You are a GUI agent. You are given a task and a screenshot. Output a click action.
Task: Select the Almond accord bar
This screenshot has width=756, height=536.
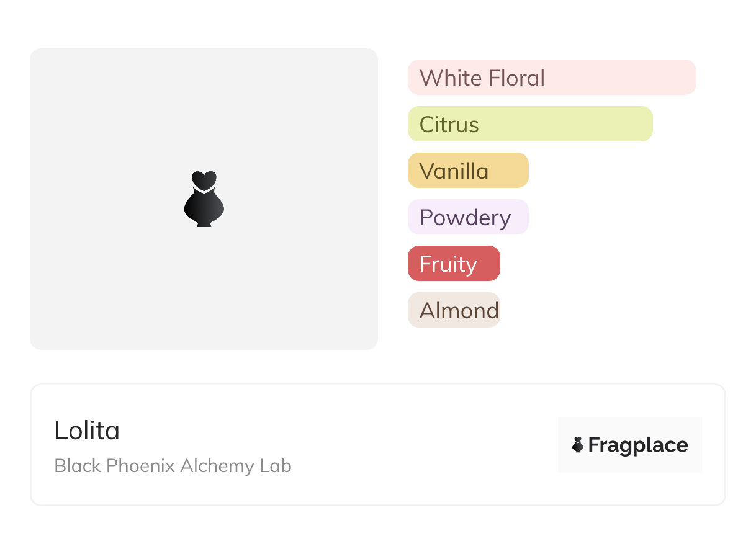coord(453,310)
